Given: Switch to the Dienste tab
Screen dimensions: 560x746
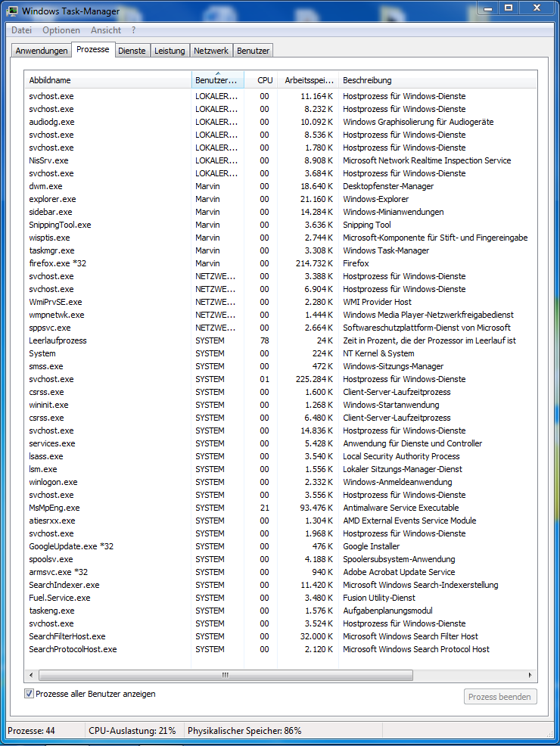Looking at the screenshot, I should pyautogui.click(x=132, y=51).
